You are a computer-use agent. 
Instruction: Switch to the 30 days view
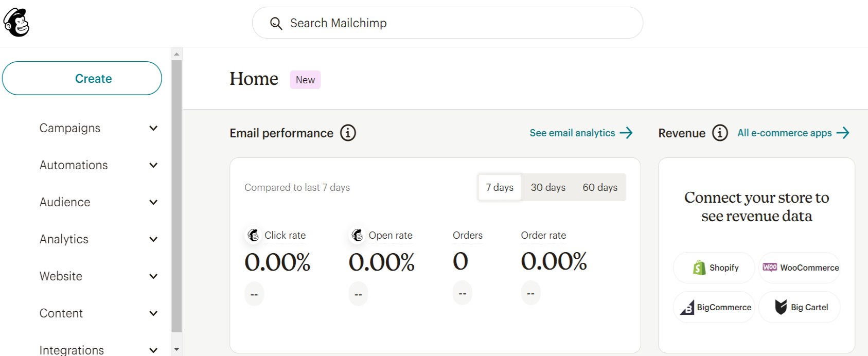tap(547, 187)
